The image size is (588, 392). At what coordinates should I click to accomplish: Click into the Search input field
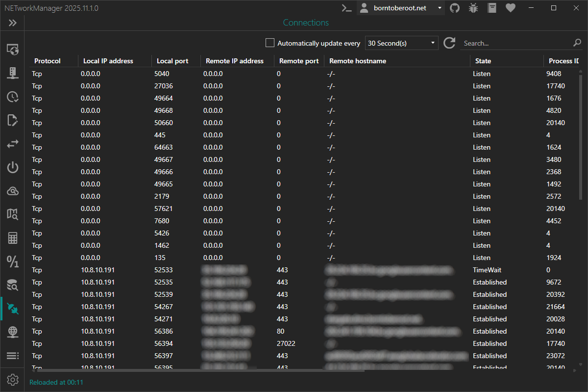coord(514,43)
